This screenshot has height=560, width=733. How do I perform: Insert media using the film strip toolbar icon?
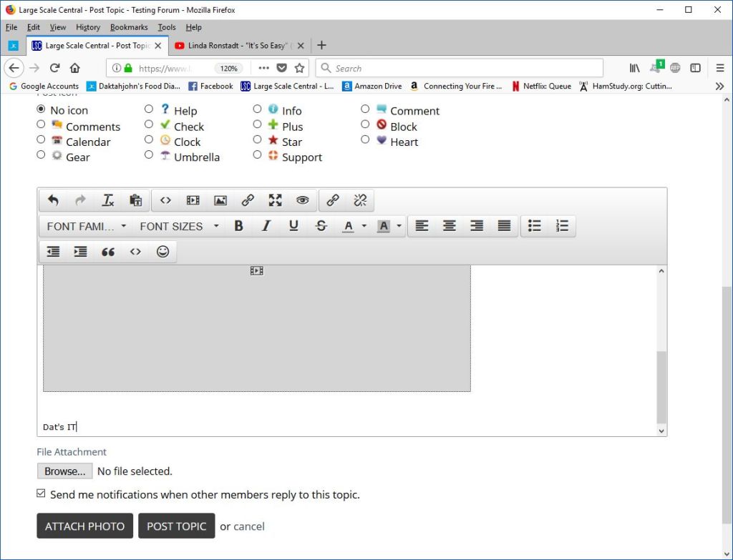point(193,200)
